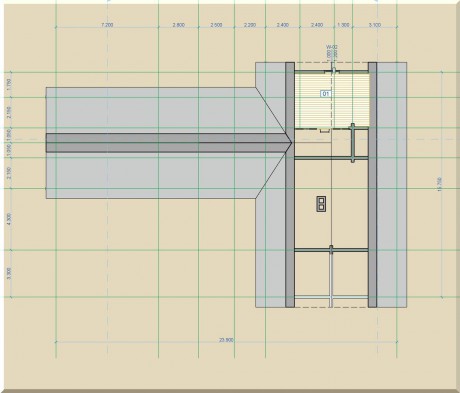Select the 4.300 vertical dimension on left
The image size is (460, 393).
click(x=9, y=219)
